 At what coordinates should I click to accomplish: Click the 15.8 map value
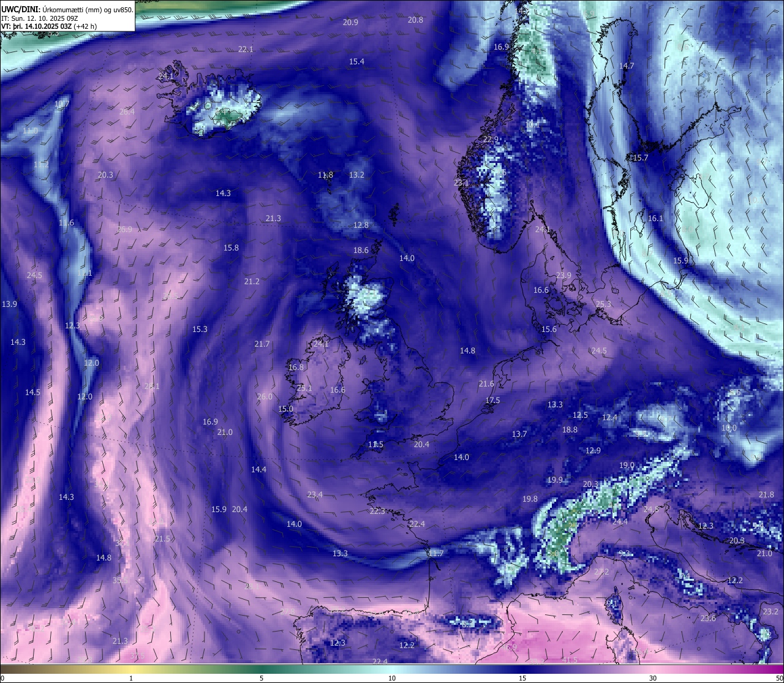click(231, 248)
